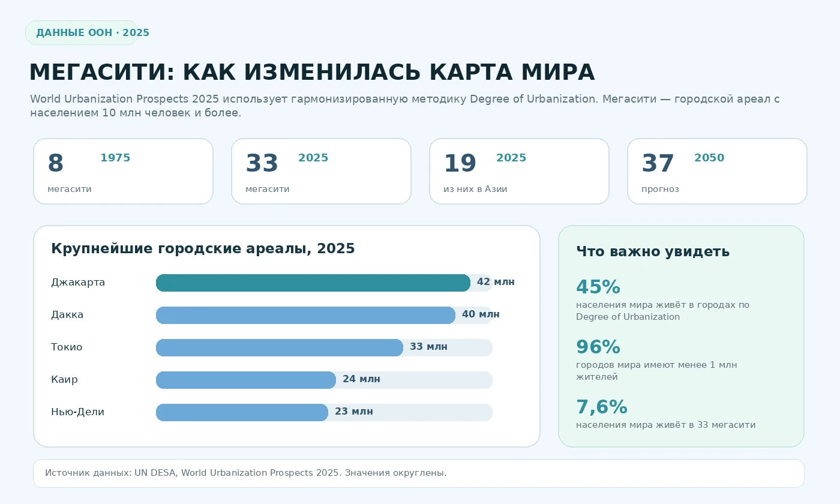Open the card showing 33 мегасити
The image size is (840, 504).
coord(321,172)
